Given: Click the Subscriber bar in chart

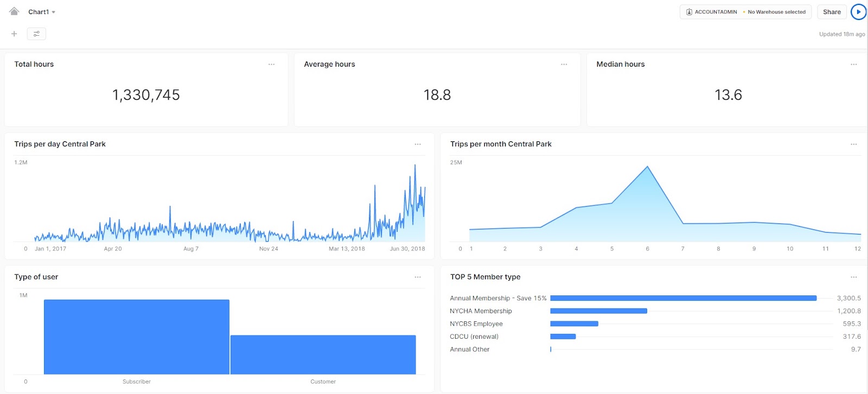Looking at the screenshot, I should [x=137, y=337].
